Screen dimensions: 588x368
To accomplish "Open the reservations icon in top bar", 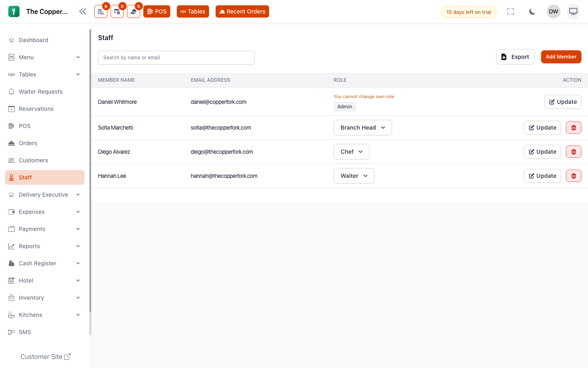I will click(117, 11).
